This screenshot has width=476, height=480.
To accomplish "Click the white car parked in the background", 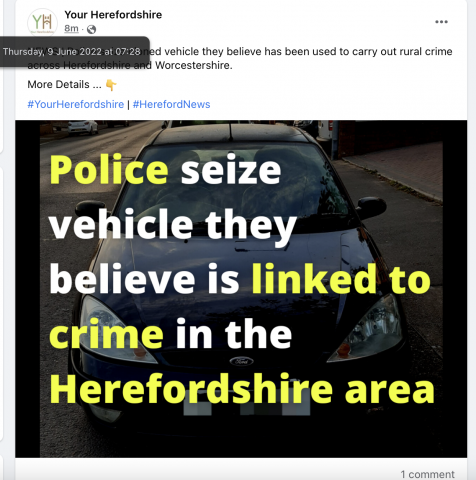I will [x=83, y=128].
